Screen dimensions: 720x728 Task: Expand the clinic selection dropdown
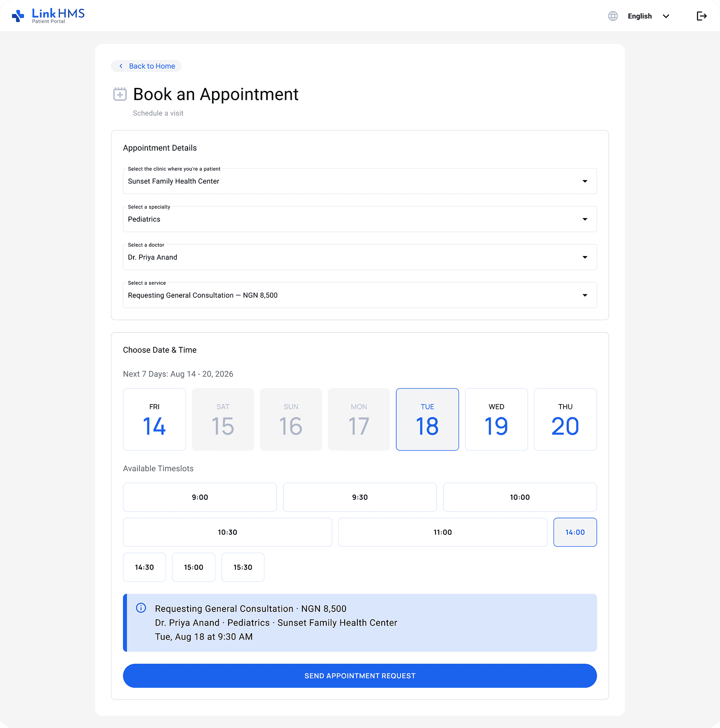(360, 181)
